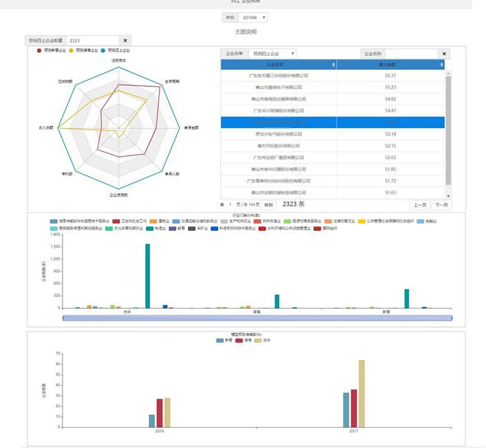Go to next page with 下一页
The image size is (486, 448).
441,205
